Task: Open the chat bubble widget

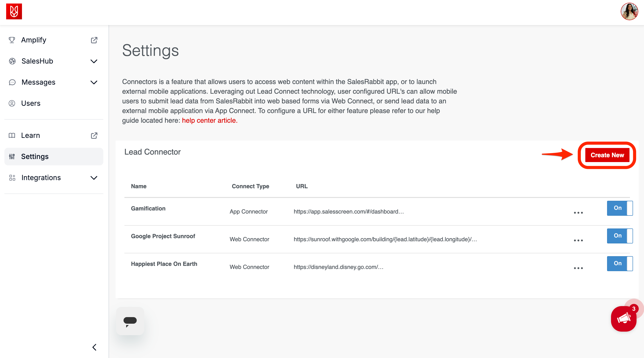Action: pyautogui.click(x=130, y=321)
